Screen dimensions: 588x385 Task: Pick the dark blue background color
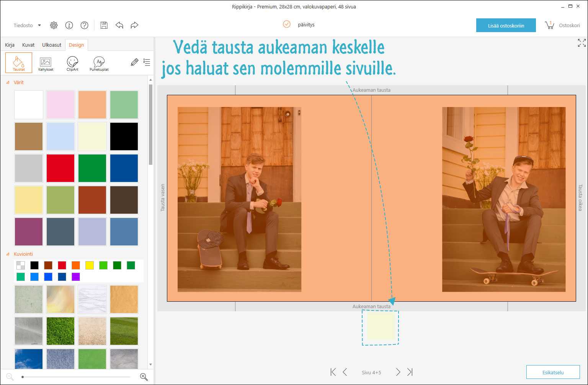(x=124, y=168)
